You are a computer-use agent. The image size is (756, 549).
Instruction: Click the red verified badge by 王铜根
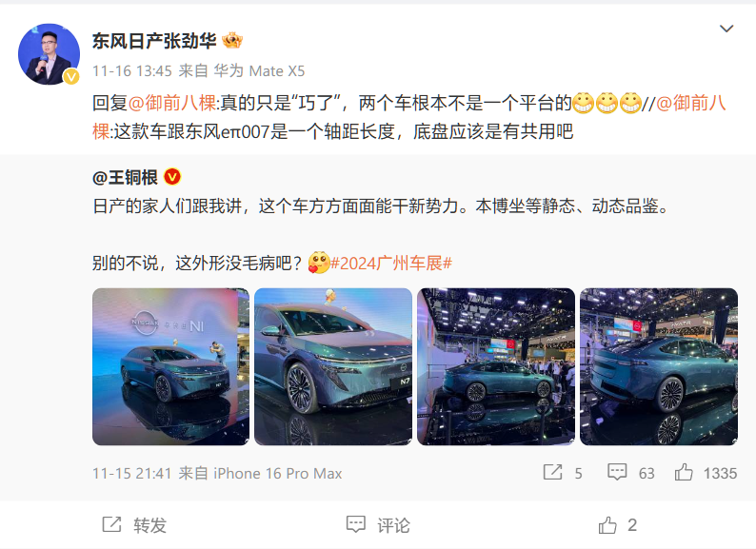pos(172,177)
